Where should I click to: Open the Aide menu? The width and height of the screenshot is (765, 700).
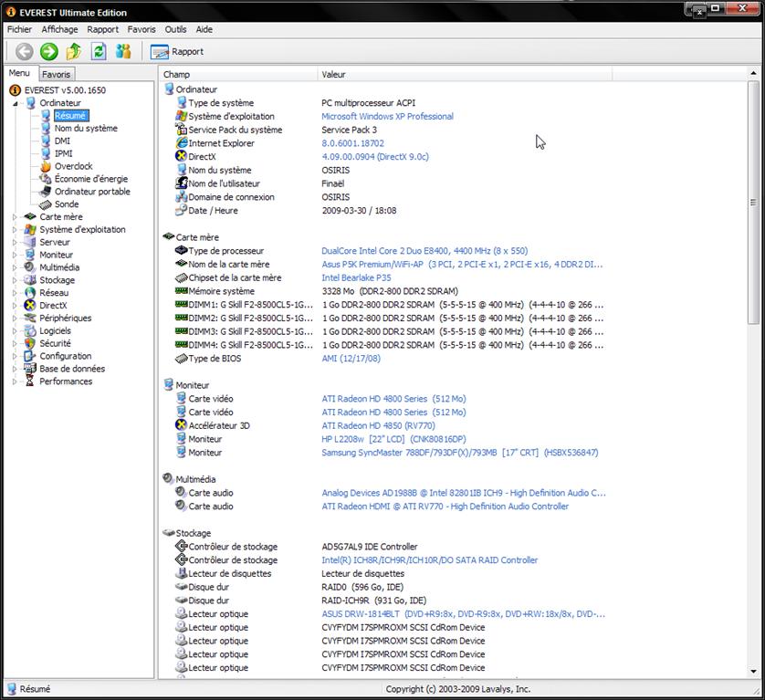(204, 29)
